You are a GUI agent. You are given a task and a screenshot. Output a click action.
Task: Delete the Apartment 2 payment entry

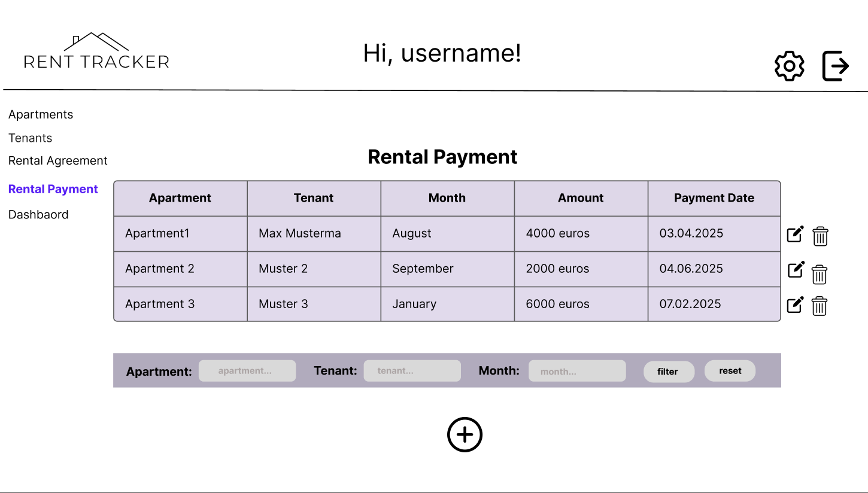[819, 275]
